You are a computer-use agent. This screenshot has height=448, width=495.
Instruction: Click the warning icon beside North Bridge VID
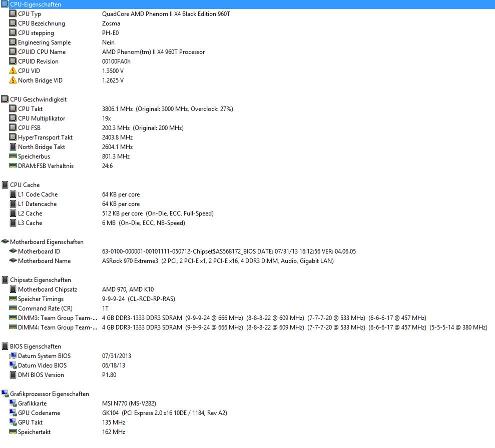click(13, 80)
